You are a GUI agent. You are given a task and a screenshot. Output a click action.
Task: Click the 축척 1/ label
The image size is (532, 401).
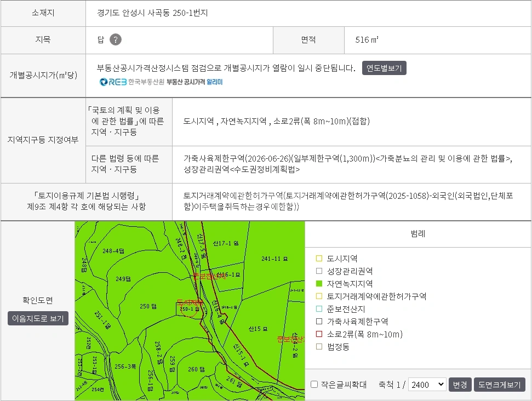click(x=392, y=385)
